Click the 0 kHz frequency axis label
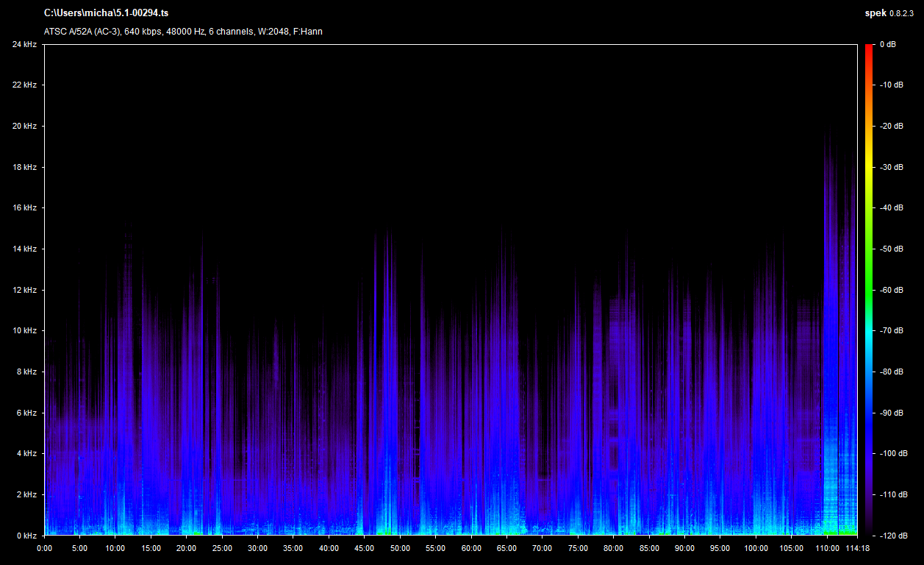The image size is (924, 565). (x=26, y=536)
